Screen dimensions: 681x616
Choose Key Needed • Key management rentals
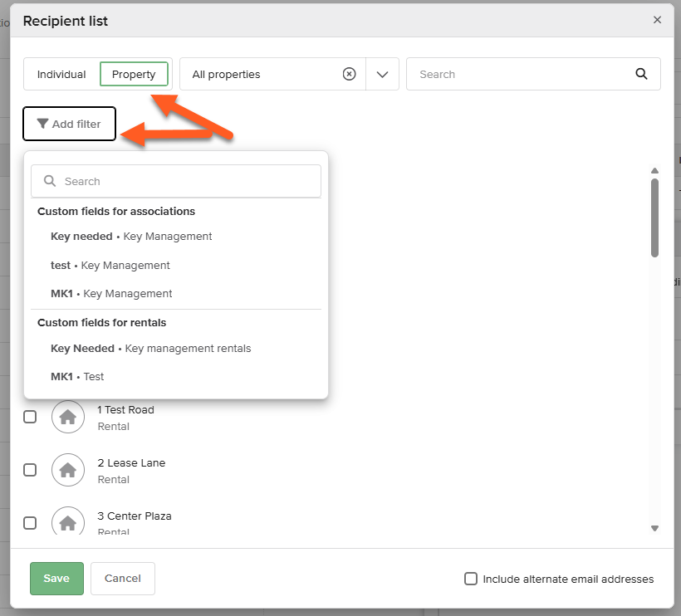tap(150, 349)
